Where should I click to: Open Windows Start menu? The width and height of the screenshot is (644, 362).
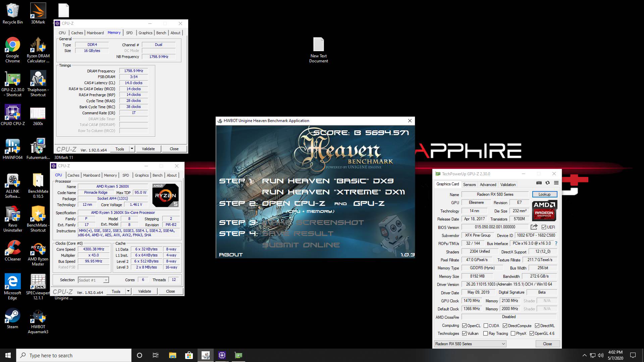8,355
